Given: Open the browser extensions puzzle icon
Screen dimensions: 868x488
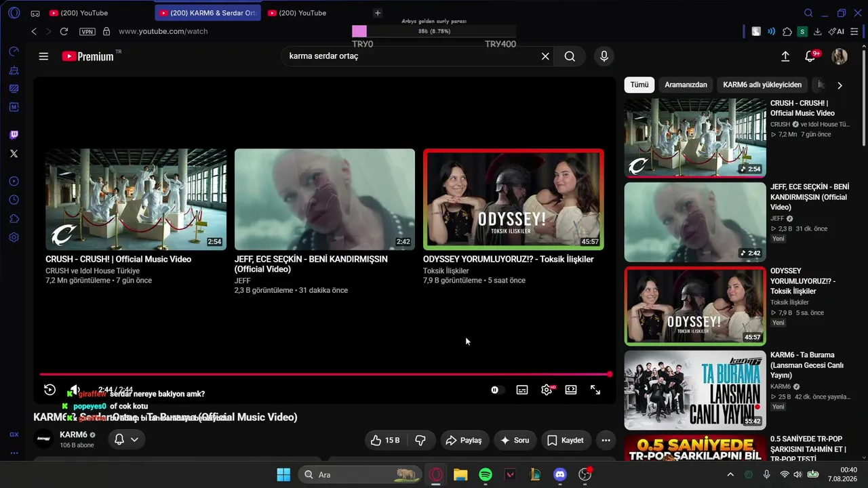Looking at the screenshot, I should click(x=787, y=31).
